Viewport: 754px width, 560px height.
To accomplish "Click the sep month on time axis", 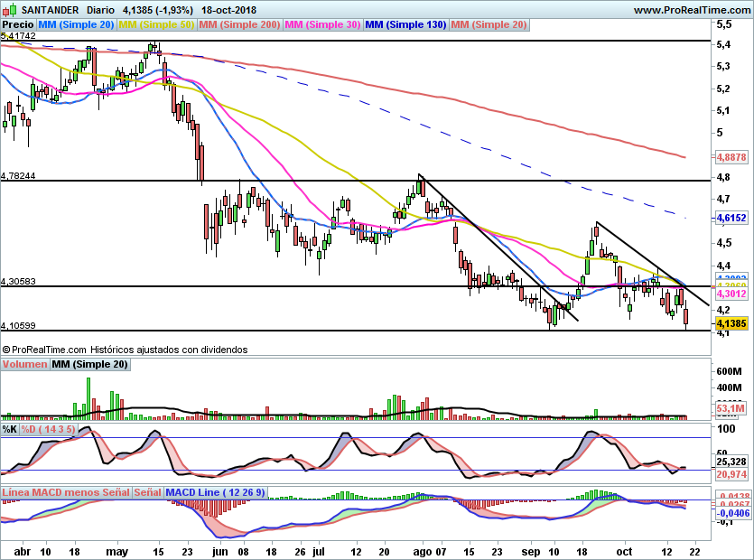I will tap(531, 552).
